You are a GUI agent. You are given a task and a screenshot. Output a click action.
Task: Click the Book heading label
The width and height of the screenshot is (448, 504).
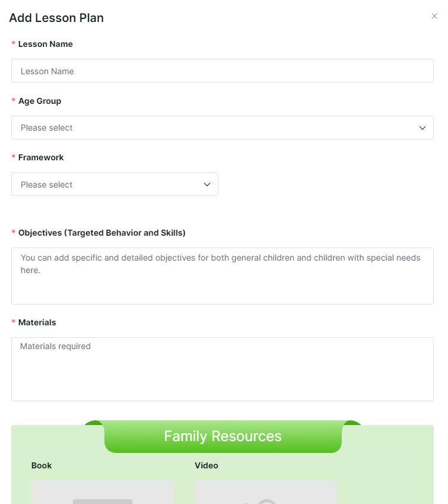point(42,465)
